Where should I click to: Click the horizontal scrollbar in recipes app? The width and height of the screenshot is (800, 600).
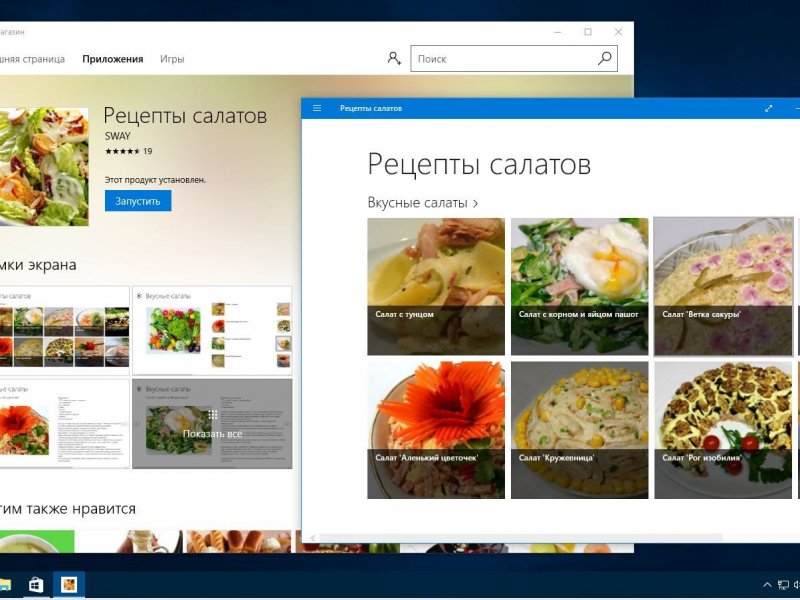[520, 538]
